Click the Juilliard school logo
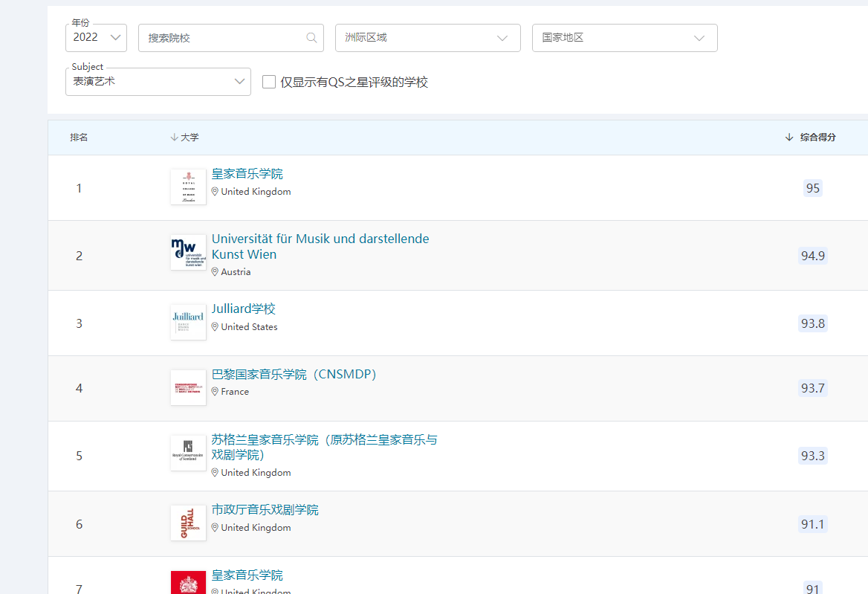The width and height of the screenshot is (868, 594). (x=188, y=322)
